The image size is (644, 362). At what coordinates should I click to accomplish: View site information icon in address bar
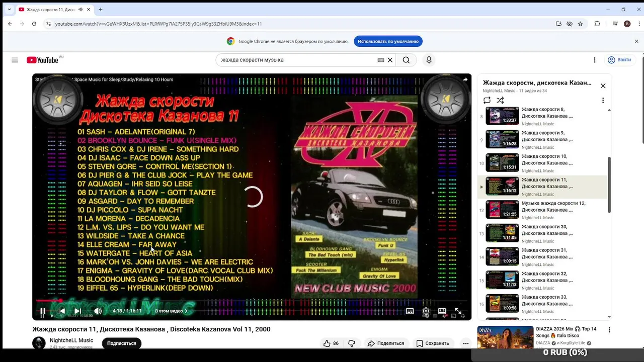coord(48,24)
